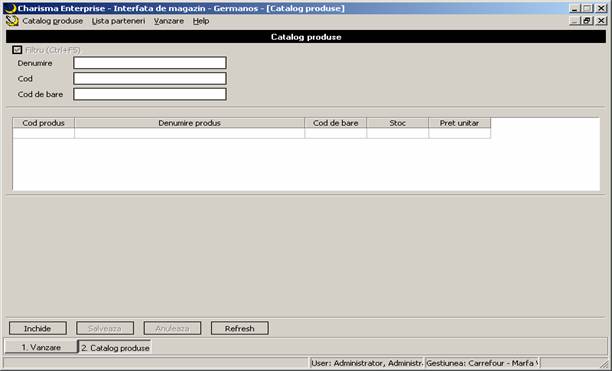Select the Cod produs column header
This screenshot has height=371, width=612.
click(43, 123)
